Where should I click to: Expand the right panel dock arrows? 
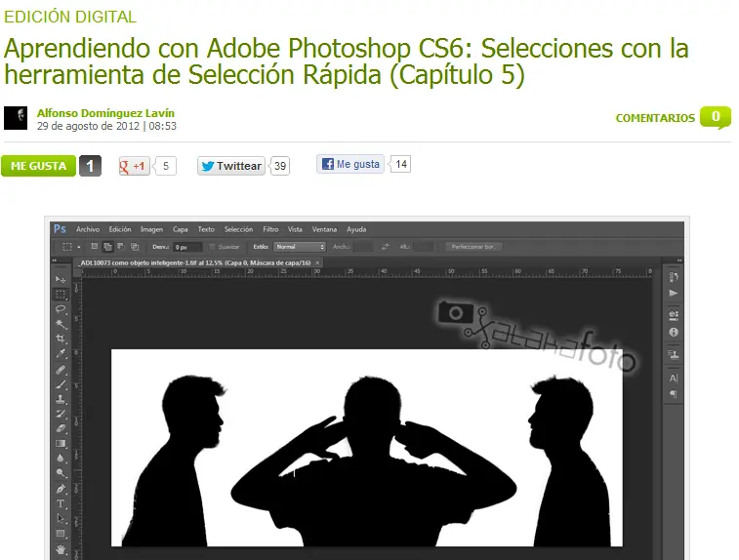pyautogui.click(x=679, y=260)
